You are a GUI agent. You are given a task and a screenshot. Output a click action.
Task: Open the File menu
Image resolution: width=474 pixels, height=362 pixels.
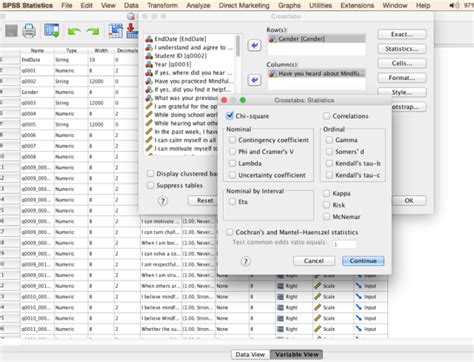coord(67,5)
